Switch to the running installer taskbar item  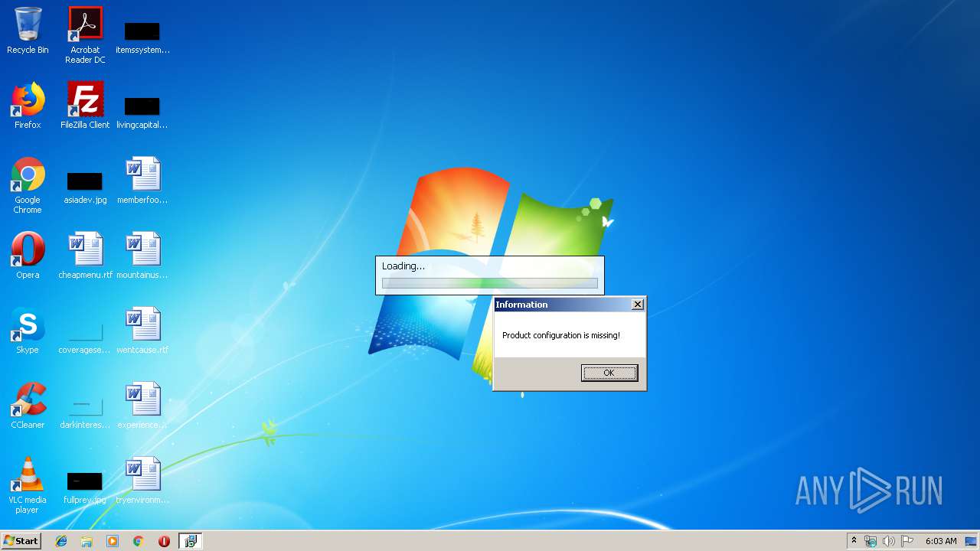pos(191,541)
